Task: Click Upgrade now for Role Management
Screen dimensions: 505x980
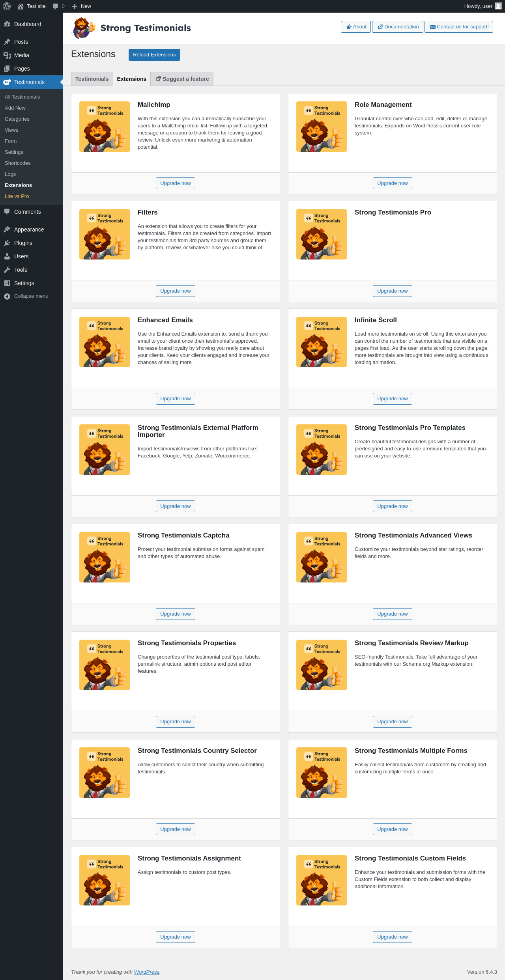Action: 393,183
